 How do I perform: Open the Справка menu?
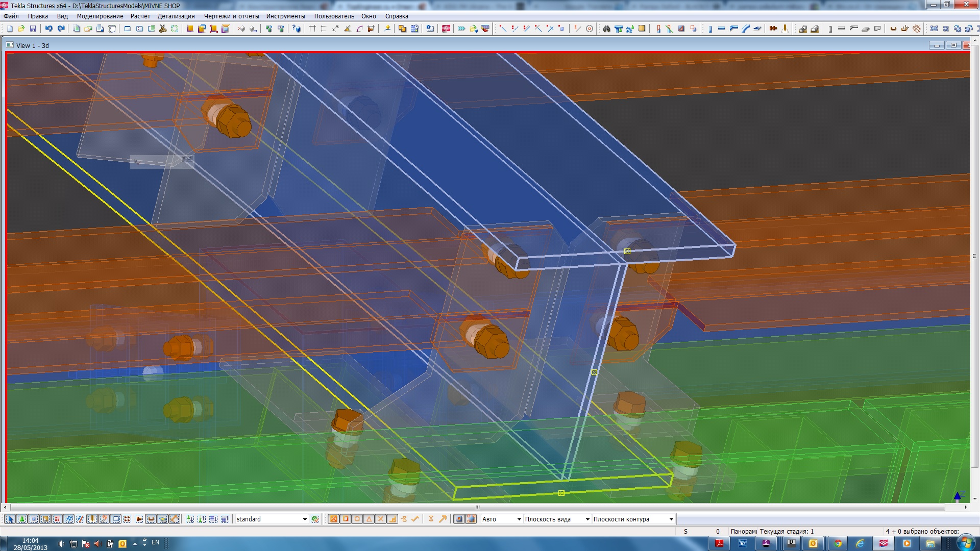[x=397, y=16]
